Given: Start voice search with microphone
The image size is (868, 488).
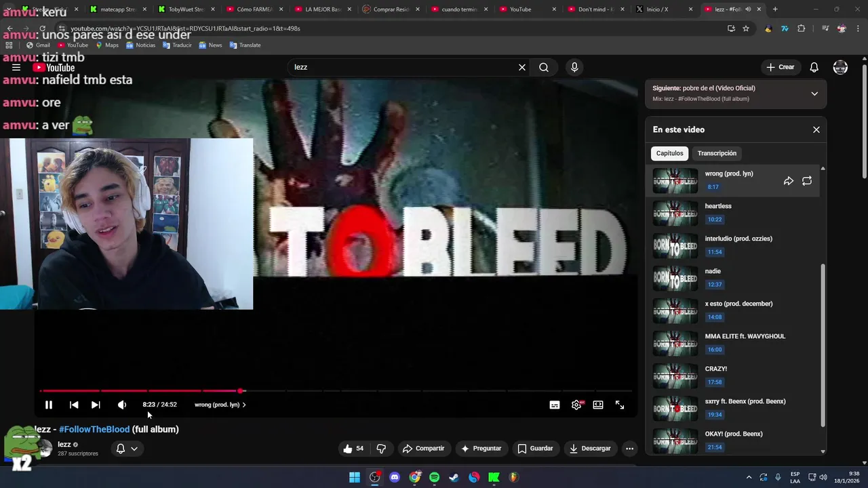Looking at the screenshot, I should [574, 67].
